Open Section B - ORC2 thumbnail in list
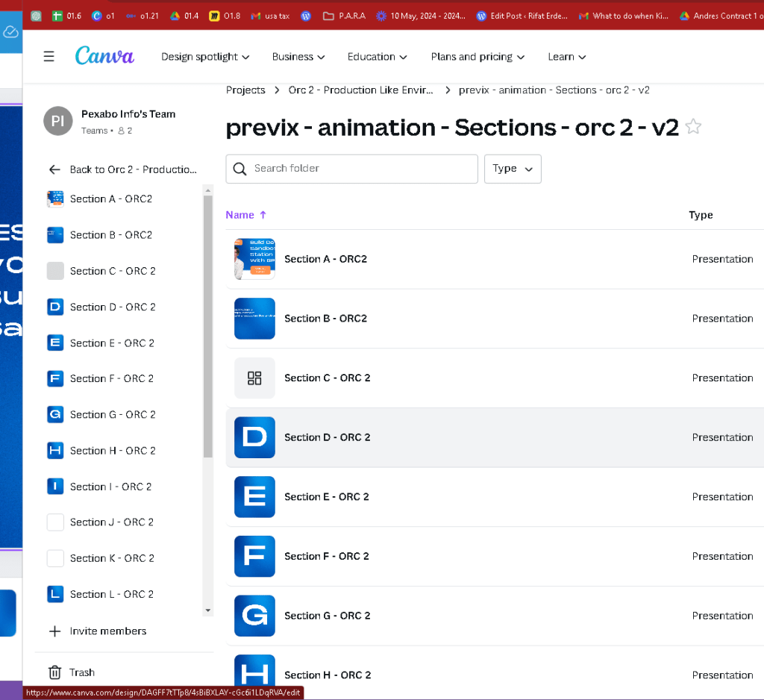 [x=254, y=319]
